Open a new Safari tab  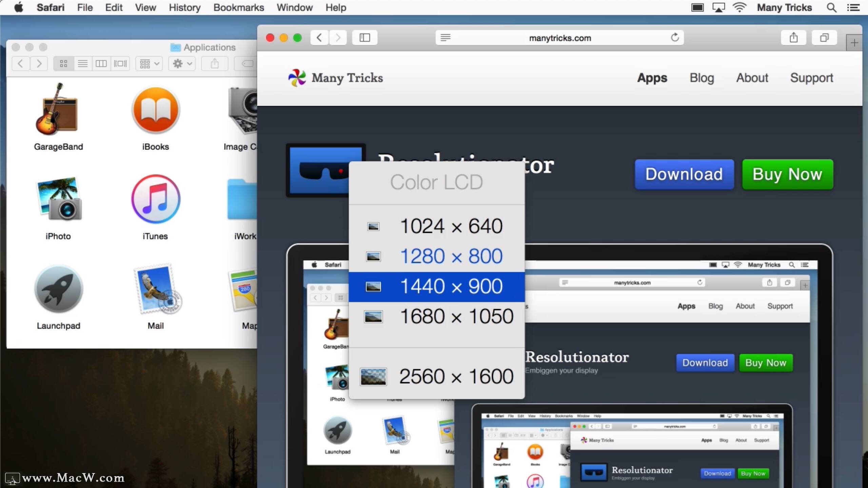[x=854, y=43]
